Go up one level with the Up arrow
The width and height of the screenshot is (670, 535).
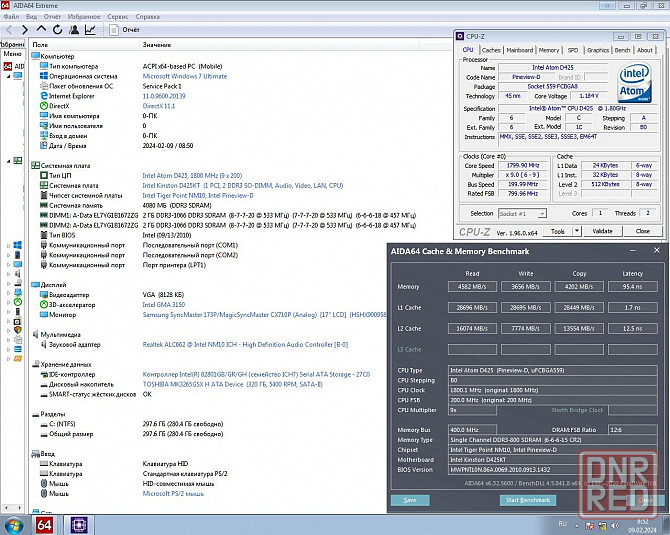(39, 30)
